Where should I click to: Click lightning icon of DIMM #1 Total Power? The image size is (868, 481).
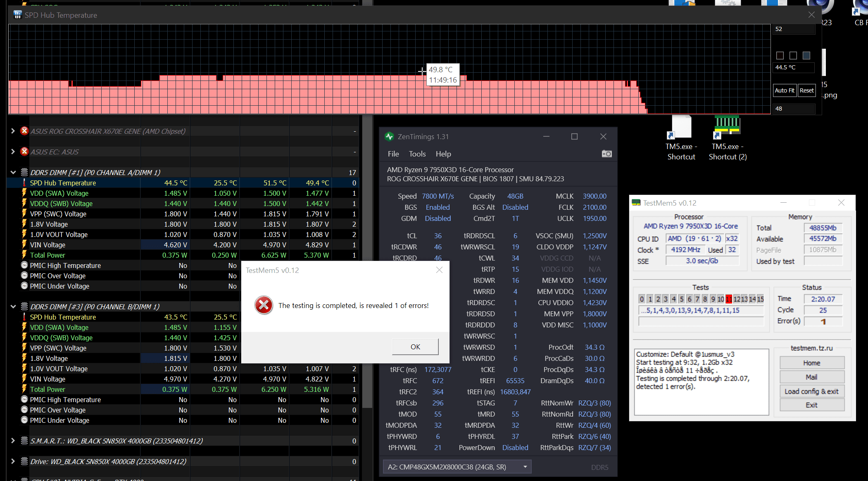(24, 255)
